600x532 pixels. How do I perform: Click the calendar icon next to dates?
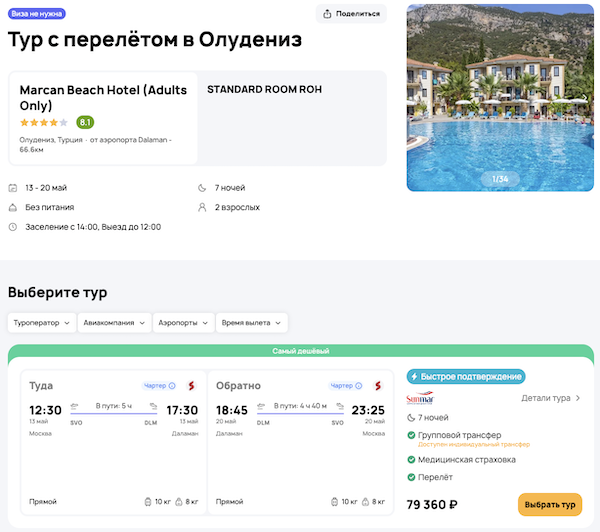(13, 188)
